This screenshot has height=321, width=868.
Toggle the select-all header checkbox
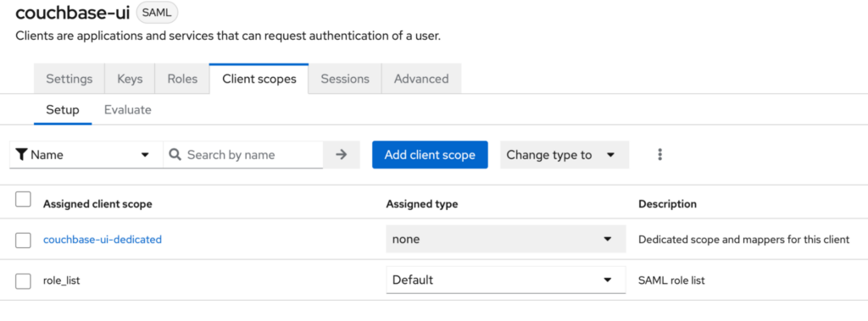point(23,199)
